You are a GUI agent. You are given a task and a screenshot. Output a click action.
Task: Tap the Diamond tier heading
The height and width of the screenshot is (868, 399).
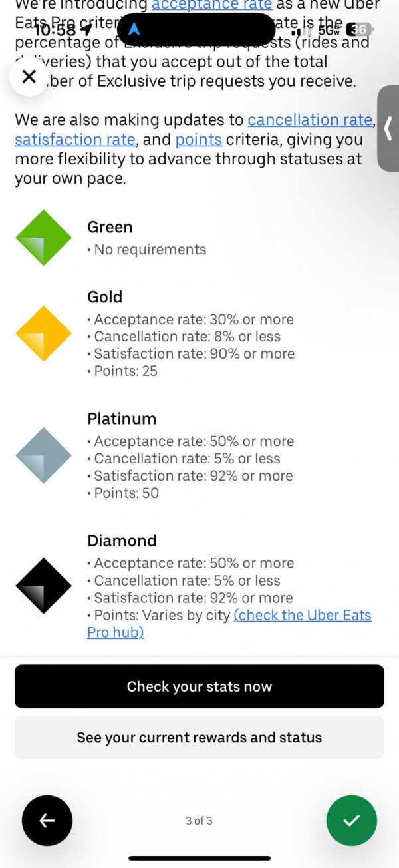pos(122,541)
